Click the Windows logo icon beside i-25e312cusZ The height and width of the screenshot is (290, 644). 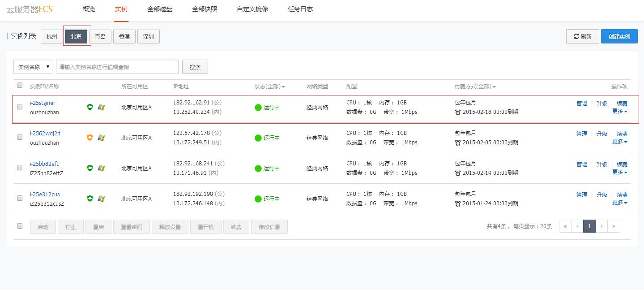(100, 198)
